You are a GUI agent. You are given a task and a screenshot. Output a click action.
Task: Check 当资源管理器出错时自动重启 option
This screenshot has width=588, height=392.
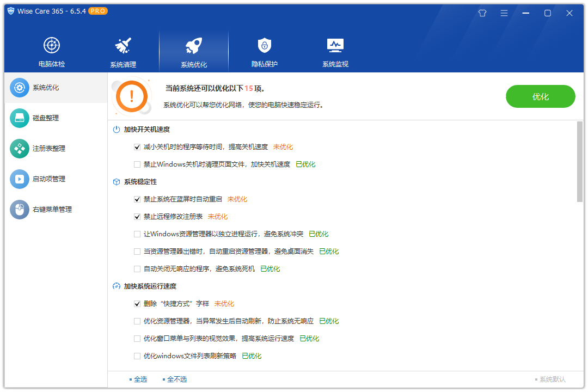coord(137,252)
